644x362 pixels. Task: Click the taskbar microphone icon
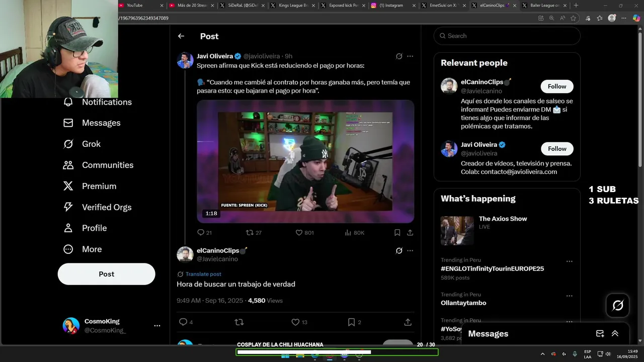[x=575, y=354]
